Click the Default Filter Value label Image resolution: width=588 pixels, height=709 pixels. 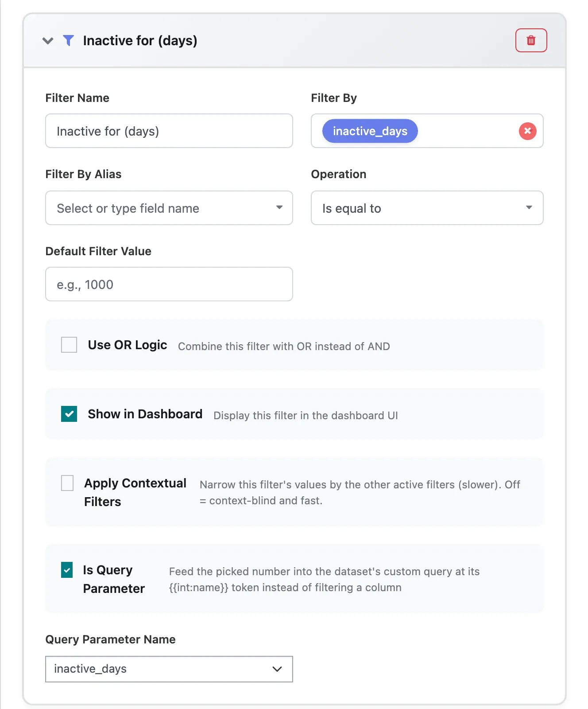point(98,251)
